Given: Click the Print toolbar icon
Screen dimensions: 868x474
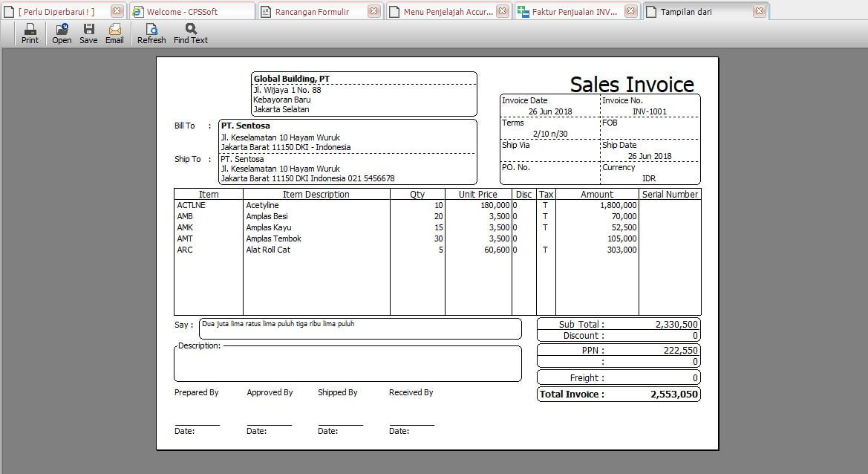Looking at the screenshot, I should coord(30,33).
